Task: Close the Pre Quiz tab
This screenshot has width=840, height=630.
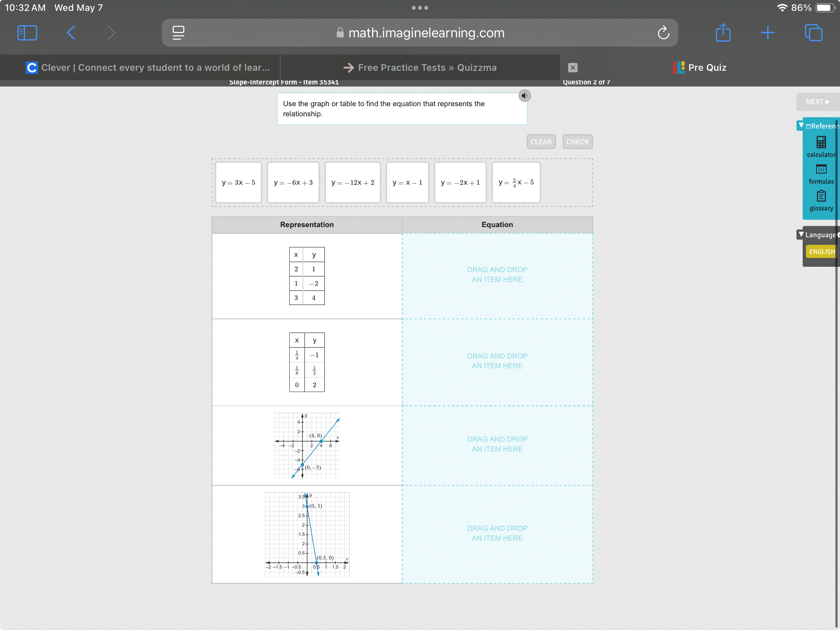Action: point(573,68)
